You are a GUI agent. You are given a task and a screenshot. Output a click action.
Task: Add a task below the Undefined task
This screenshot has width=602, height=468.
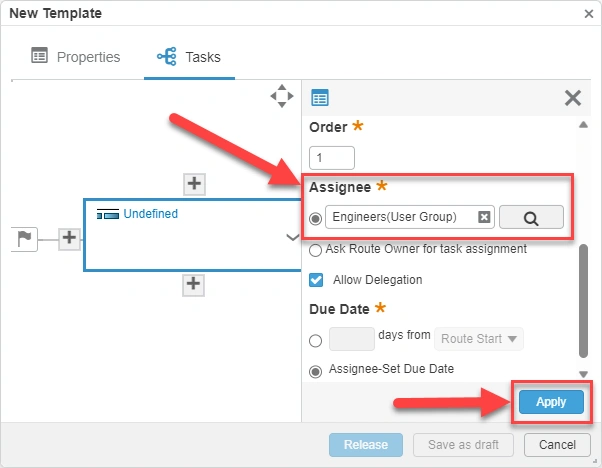[194, 284]
